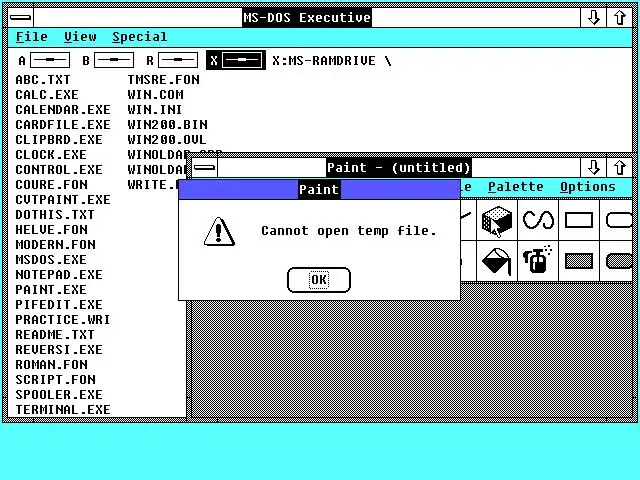
Task: Select the ROMAN.FON font file
Action: 51,364
